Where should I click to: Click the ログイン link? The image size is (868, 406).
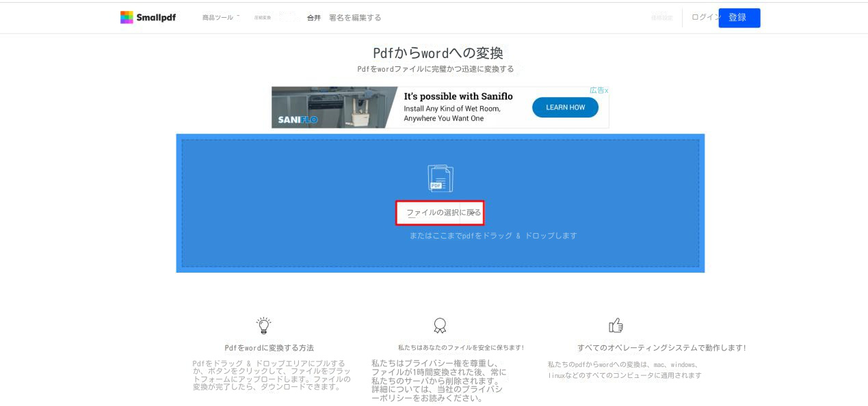click(703, 18)
